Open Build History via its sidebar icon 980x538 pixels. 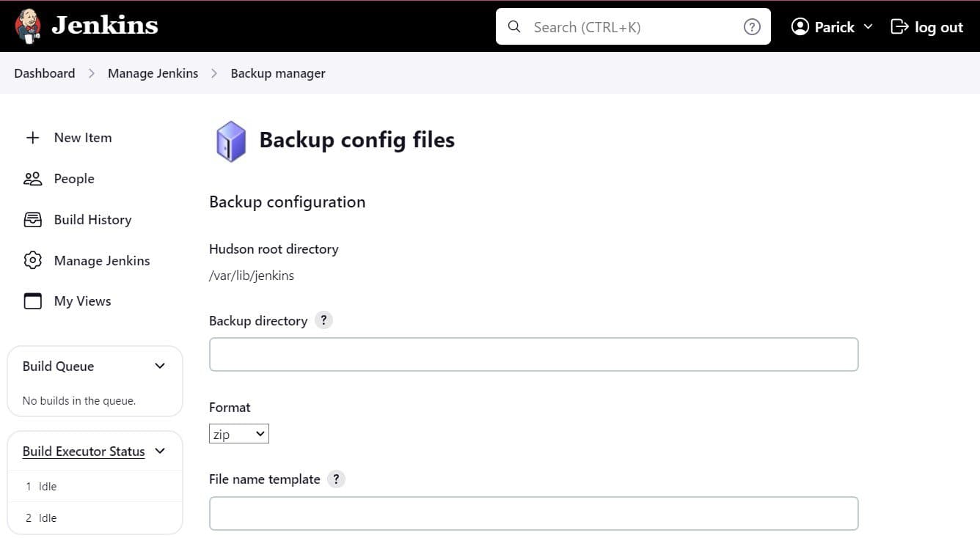32,219
